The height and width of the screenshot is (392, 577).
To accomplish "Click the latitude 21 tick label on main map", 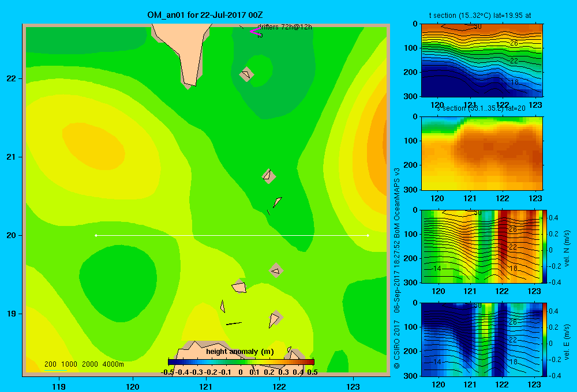I will [x=12, y=157].
